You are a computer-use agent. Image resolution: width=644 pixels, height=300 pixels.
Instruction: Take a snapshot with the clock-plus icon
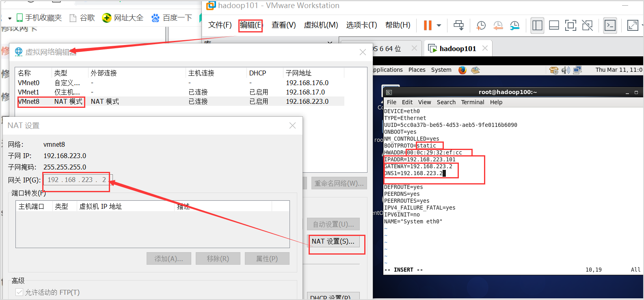481,25
